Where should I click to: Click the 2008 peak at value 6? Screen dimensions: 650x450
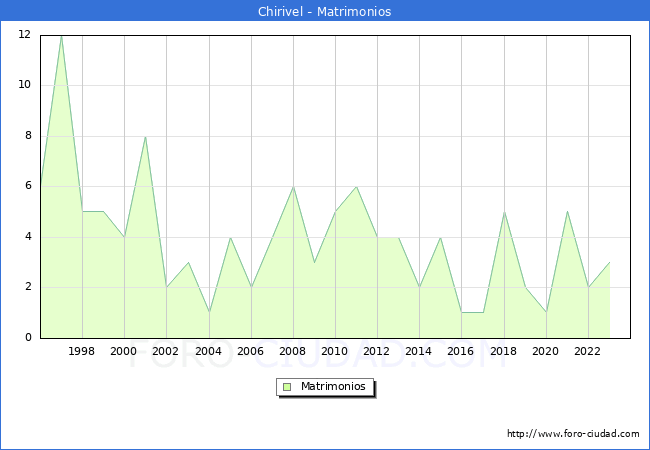point(293,187)
